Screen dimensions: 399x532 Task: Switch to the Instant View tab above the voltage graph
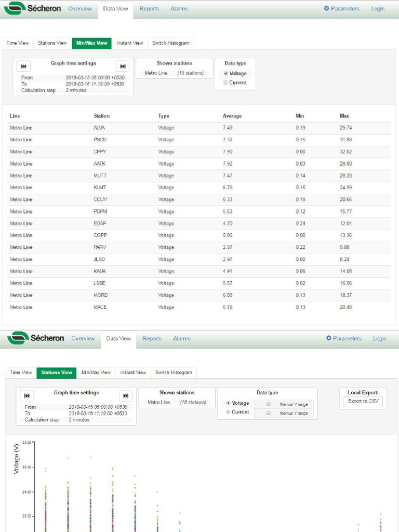[x=133, y=373]
